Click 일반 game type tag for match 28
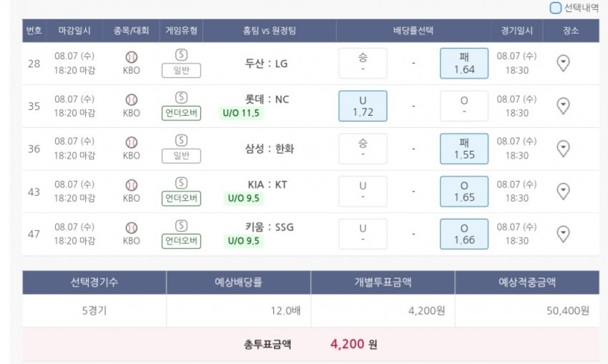 pos(181,70)
